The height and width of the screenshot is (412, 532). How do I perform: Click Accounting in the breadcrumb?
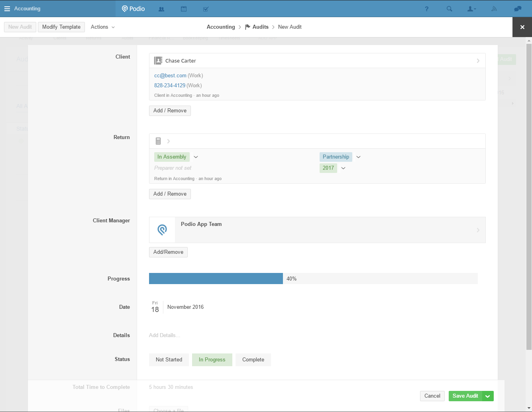pos(221,27)
